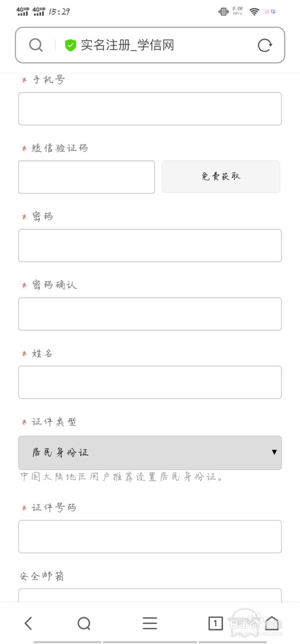Tap the page title 实名注册_学信网
The height and width of the screenshot is (644, 300).
click(127, 45)
